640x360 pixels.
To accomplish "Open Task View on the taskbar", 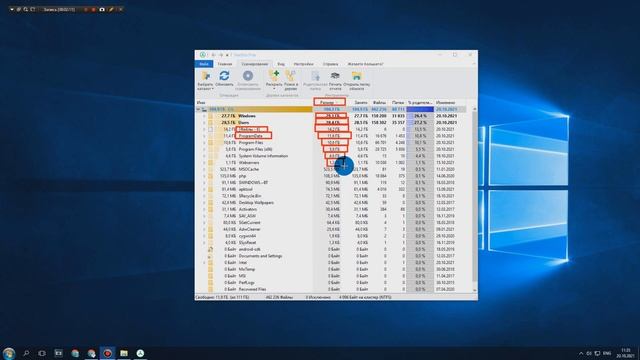I will coord(42,353).
